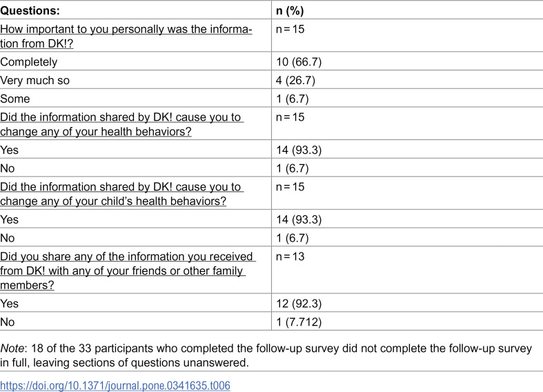Click the '4 (26.7)' value cell

296,80
